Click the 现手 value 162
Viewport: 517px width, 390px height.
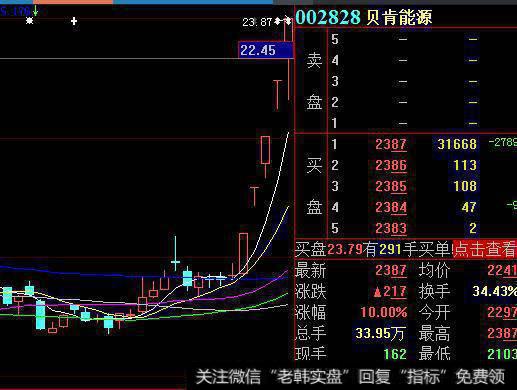pyautogui.click(x=395, y=354)
